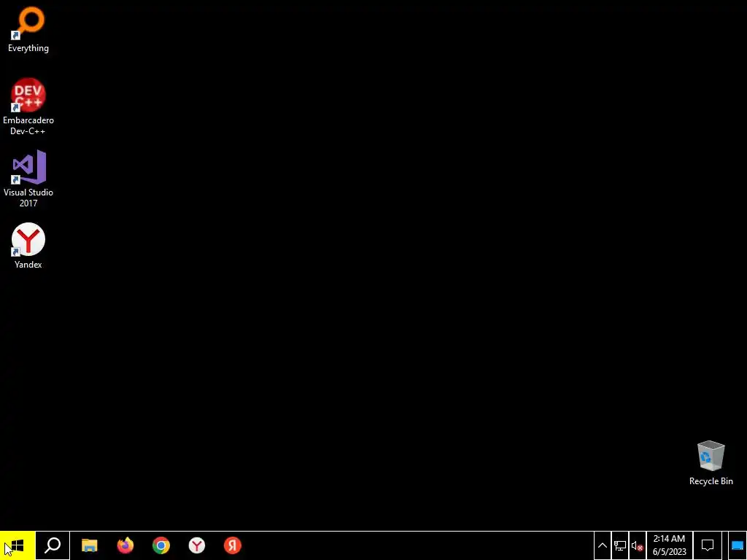Open the Action Center notifications icon
This screenshot has height=560, width=747.
pyautogui.click(x=708, y=545)
